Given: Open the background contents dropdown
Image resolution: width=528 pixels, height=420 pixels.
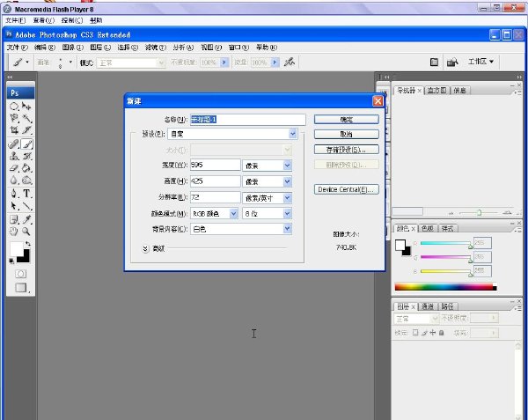Looking at the screenshot, I should click(x=287, y=229).
